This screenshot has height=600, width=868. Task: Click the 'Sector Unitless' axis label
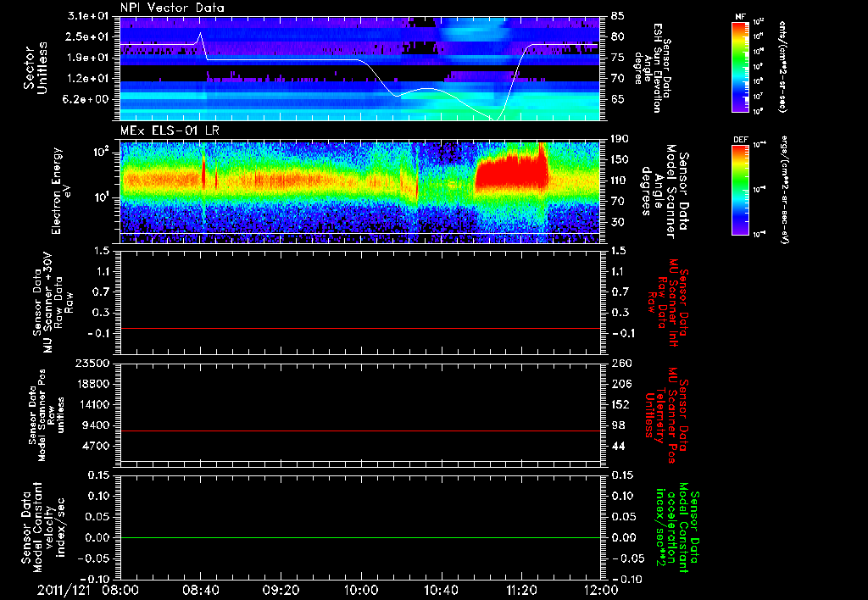coord(35,68)
